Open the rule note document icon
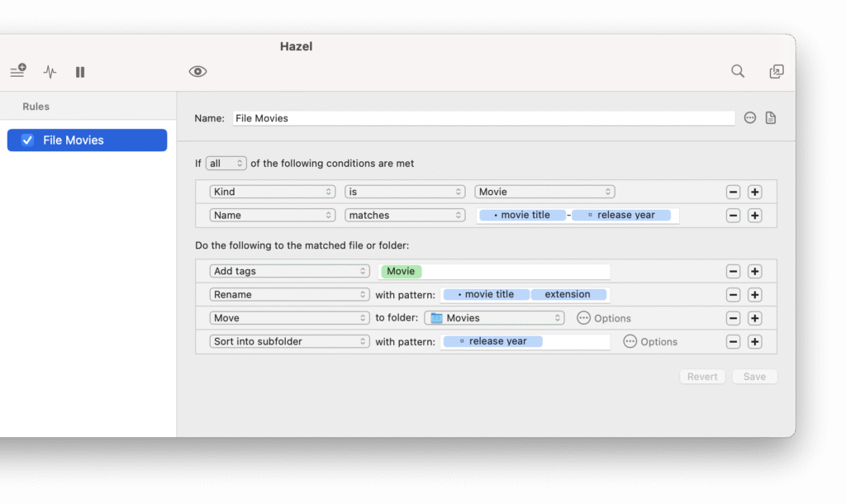 [x=770, y=117]
